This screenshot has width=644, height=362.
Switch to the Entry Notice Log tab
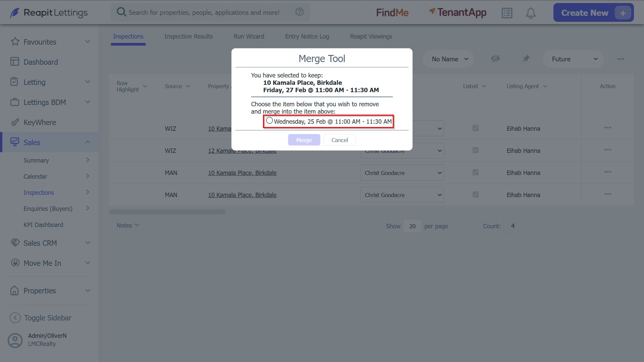tap(307, 36)
